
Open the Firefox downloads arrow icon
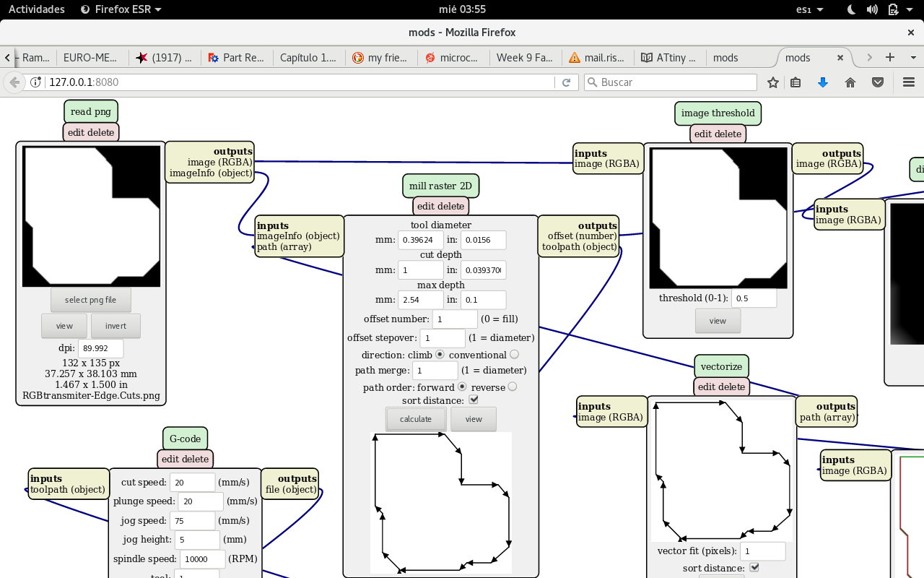[x=822, y=82]
